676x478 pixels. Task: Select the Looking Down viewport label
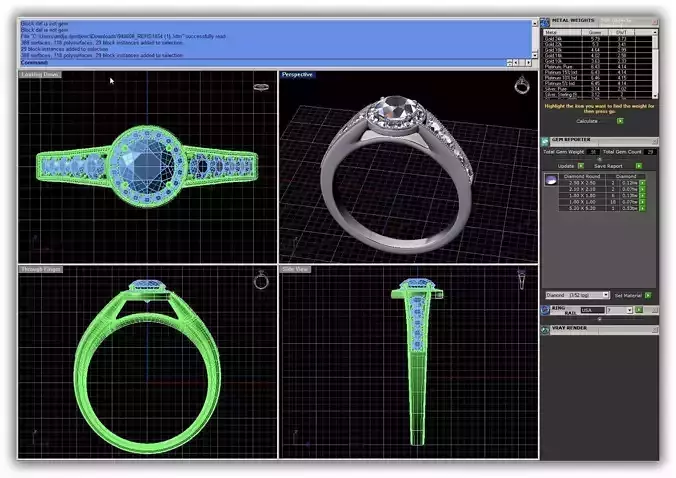coord(40,75)
